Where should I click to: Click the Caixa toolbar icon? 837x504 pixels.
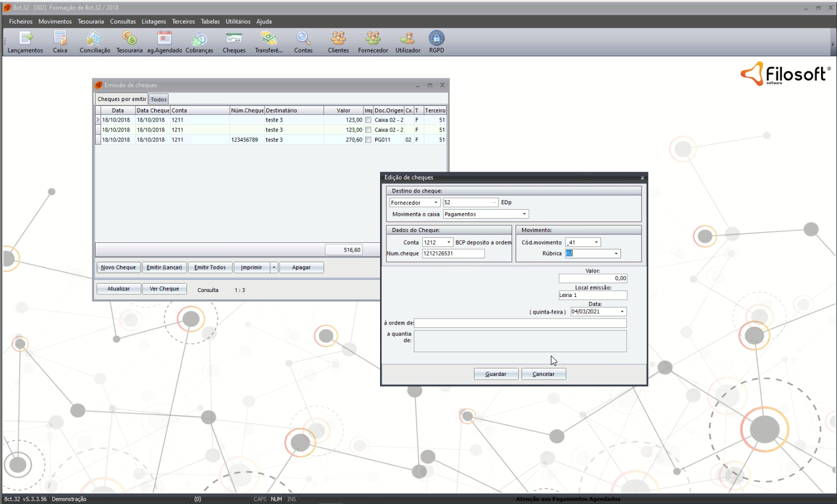click(x=60, y=39)
